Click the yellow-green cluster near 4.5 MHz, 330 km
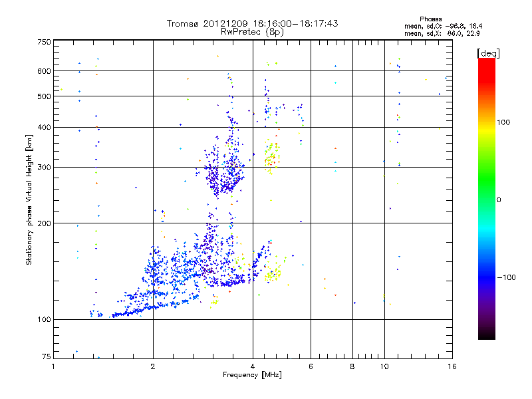 pyautogui.click(x=272, y=157)
